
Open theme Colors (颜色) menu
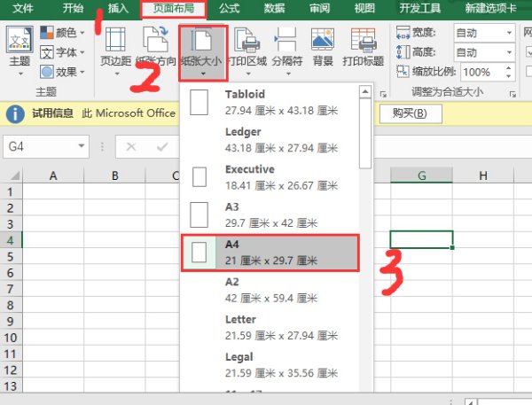(62, 33)
